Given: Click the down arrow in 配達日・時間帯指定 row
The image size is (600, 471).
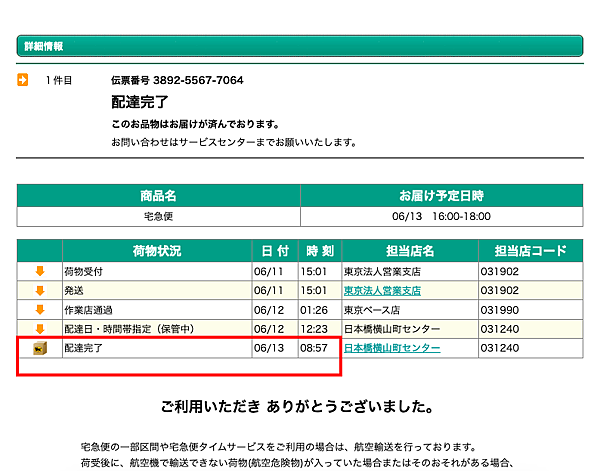Looking at the screenshot, I should 40,329.
